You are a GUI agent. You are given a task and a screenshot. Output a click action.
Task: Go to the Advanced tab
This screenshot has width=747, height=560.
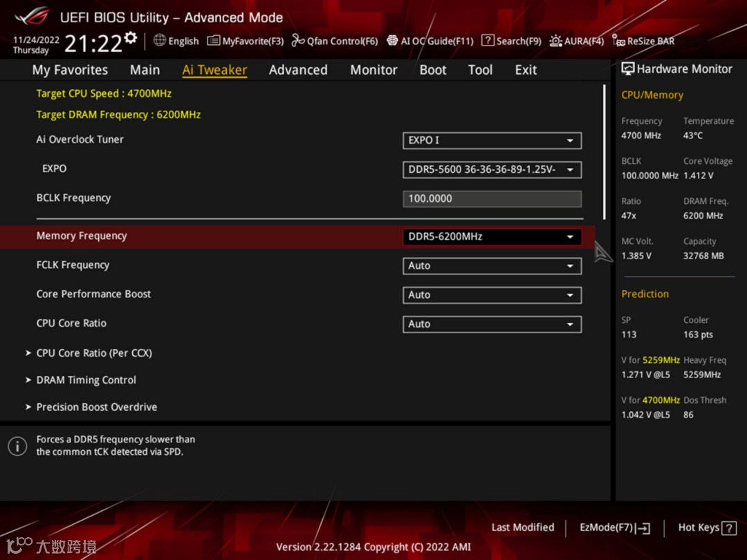coord(298,70)
